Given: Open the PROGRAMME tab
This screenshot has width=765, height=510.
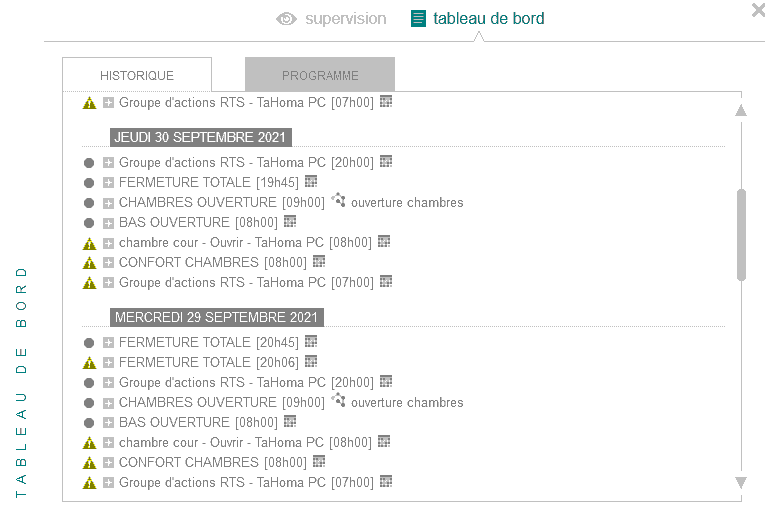Looking at the screenshot, I should click(x=320, y=75).
